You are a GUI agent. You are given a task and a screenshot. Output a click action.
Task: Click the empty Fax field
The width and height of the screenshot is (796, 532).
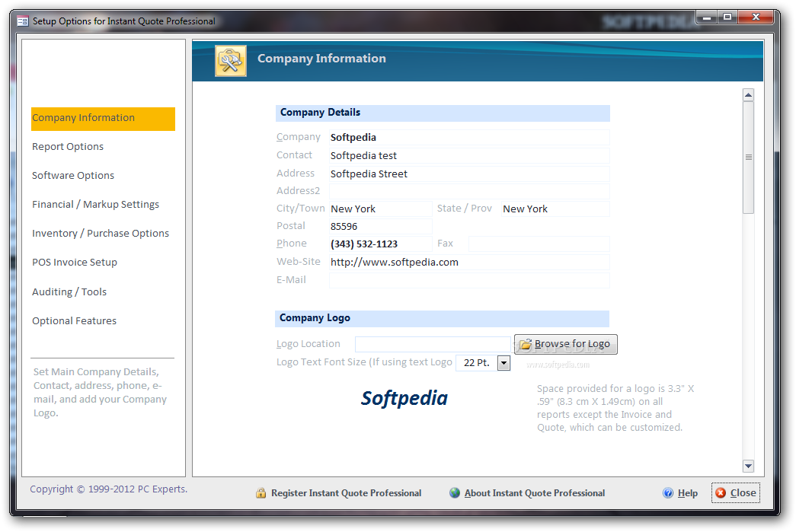(x=539, y=244)
